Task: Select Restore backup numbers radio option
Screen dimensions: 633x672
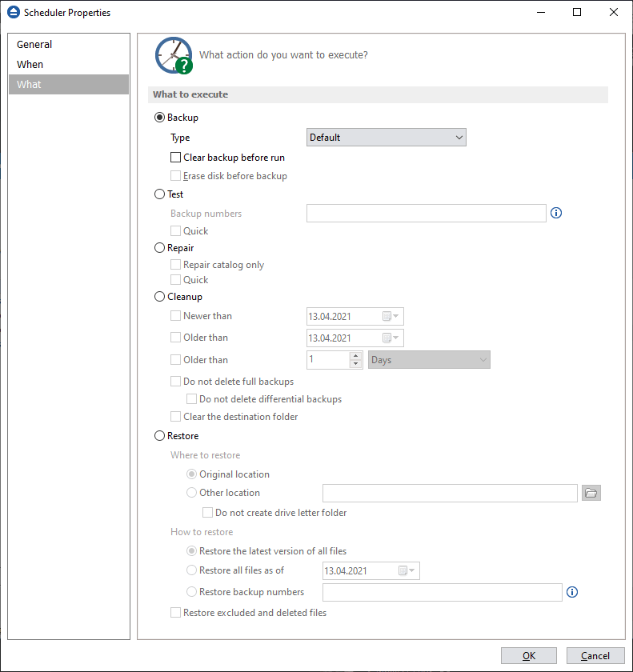Action: coord(191,592)
